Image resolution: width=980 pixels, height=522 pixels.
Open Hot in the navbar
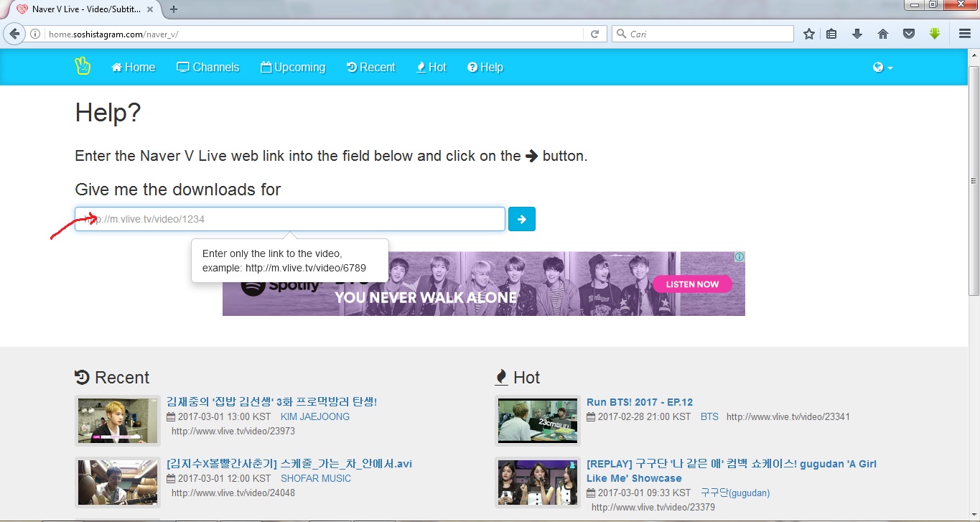(x=431, y=67)
